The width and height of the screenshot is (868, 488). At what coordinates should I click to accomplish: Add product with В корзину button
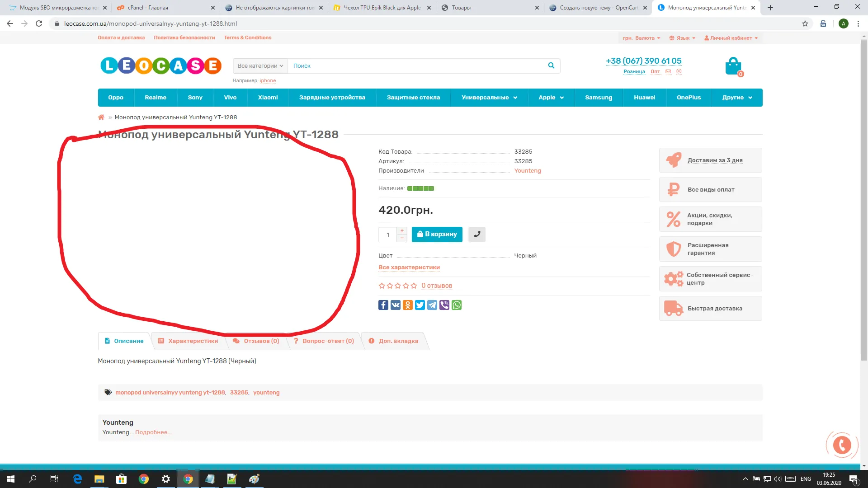click(x=437, y=235)
